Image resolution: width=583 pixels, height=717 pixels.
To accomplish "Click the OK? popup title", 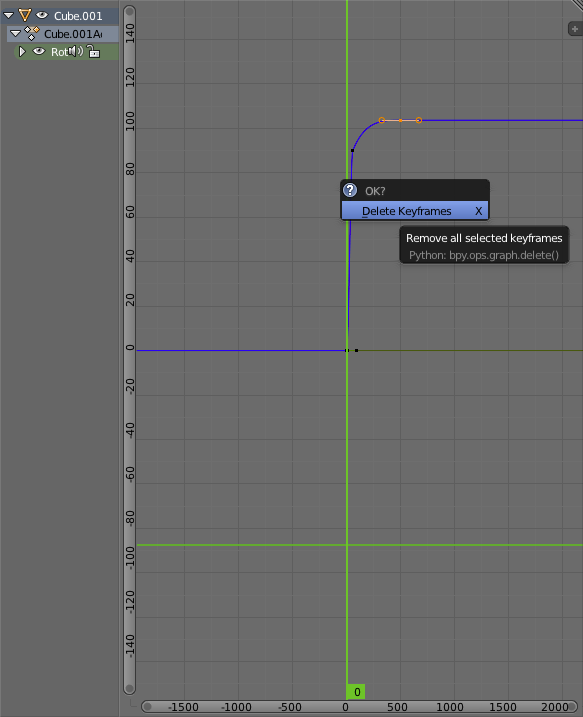I will 375,191.
